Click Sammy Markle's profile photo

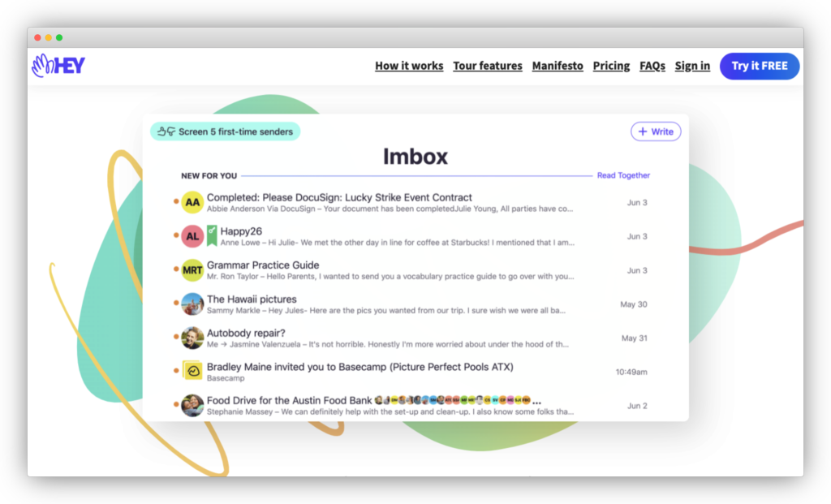pyautogui.click(x=192, y=304)
